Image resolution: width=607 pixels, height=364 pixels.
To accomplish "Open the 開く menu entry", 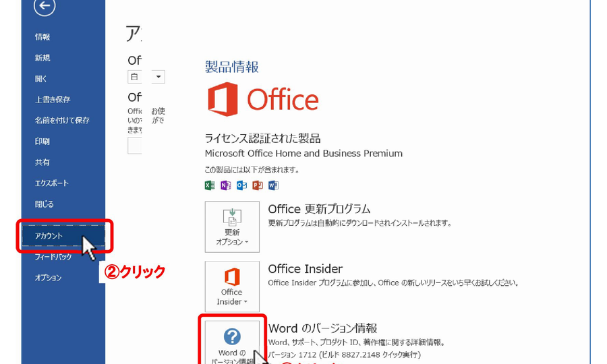I will click(x=40, y=78).
